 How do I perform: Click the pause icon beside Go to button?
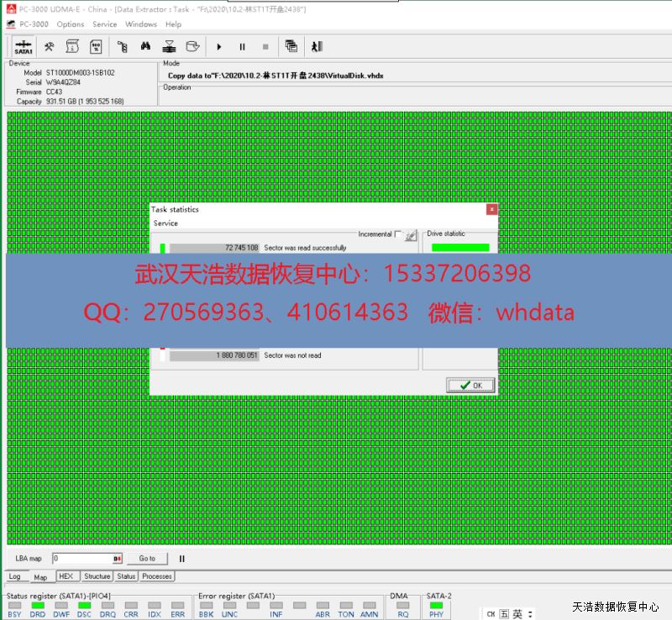181,559
